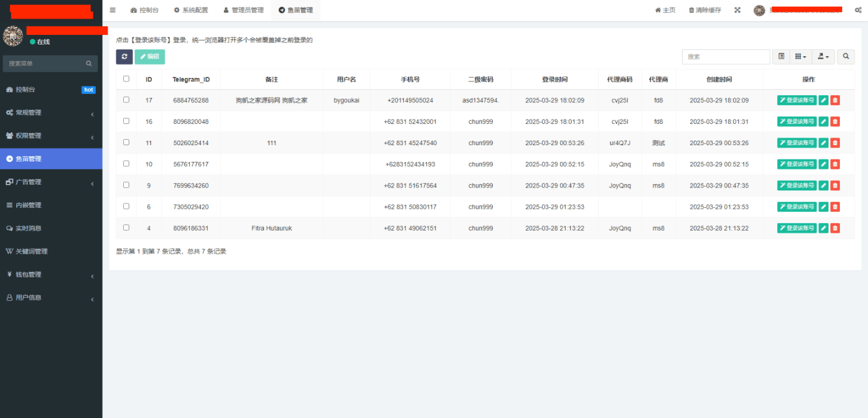Toggle the sidebar with the hamburger icon
This screenshot has height=418, width=868.
[x=112, y=10]
